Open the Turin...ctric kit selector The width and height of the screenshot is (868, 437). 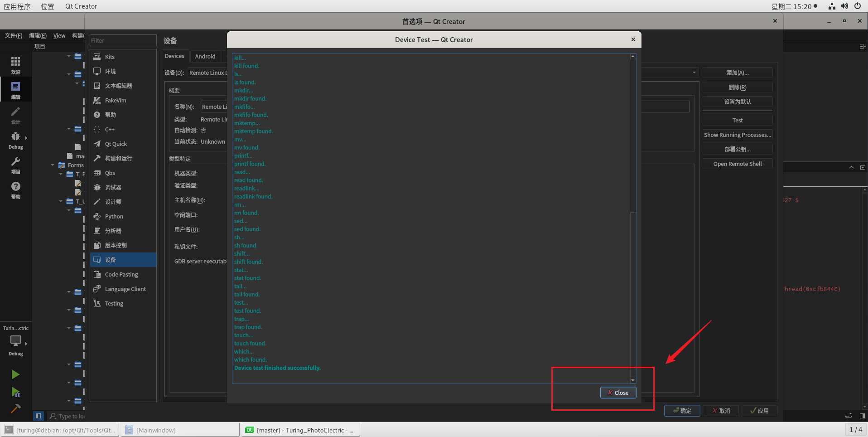16,341
